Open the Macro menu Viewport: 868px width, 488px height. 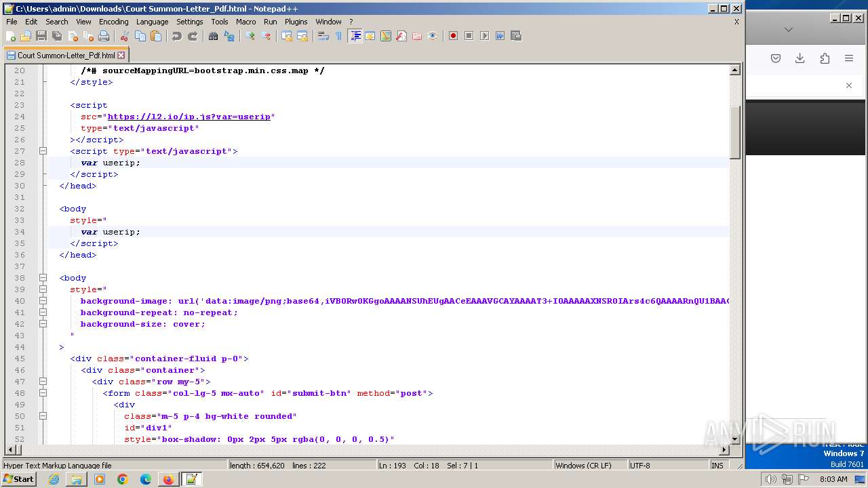click(246, 22)
